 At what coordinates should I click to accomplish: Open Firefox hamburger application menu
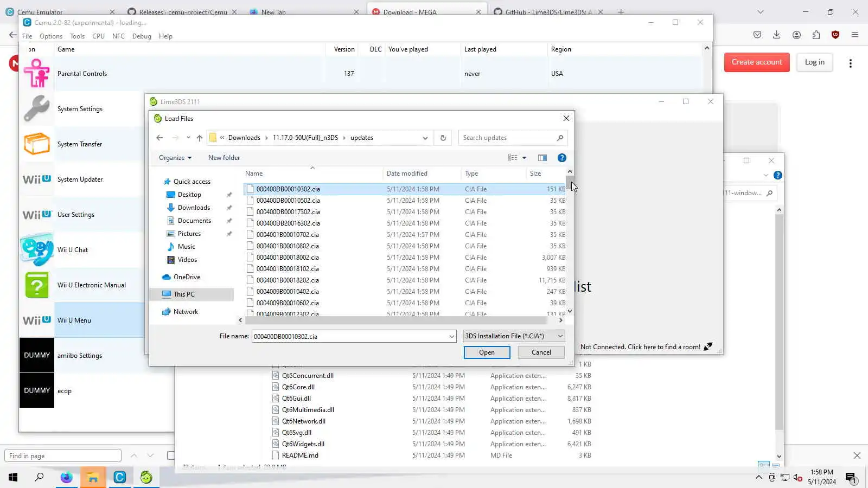click(x=855, y=35)
